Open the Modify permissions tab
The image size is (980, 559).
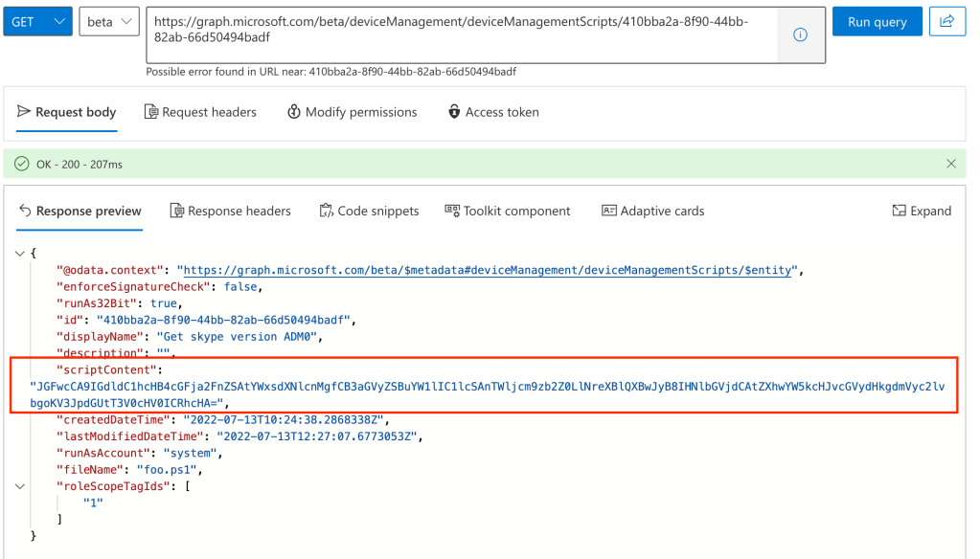(x=352, y=112)
